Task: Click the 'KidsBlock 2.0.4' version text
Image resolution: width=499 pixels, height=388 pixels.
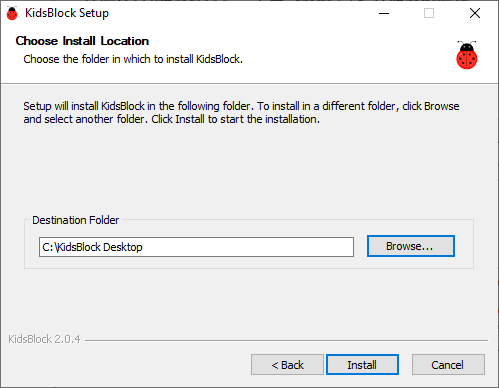Action: point(44,339)
